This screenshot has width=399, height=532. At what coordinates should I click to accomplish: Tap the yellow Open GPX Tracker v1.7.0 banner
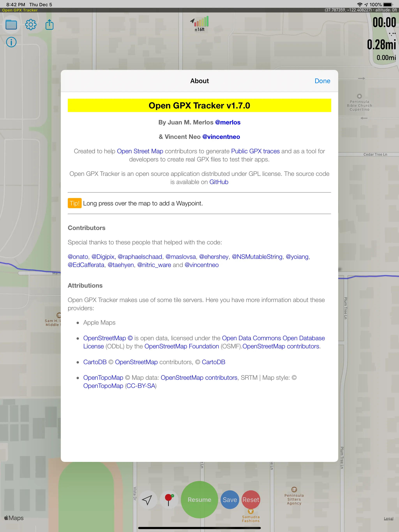pyautogui.click(x=199, y=106)
